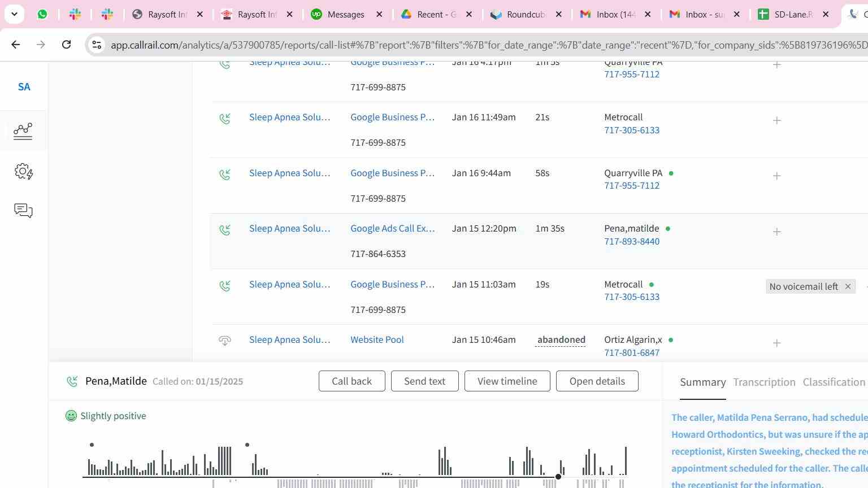Click the View timeline button
868x488 pixels.
[x=507, y=381]
